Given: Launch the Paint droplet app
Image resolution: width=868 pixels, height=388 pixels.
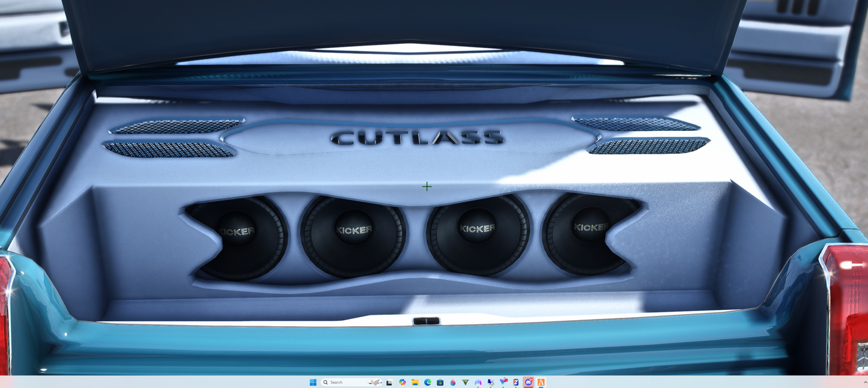Looking at the screenshot, I should pos(453,382).
